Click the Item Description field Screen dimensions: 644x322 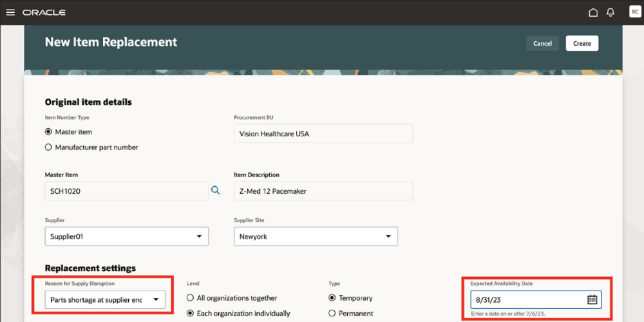(323, 191)
